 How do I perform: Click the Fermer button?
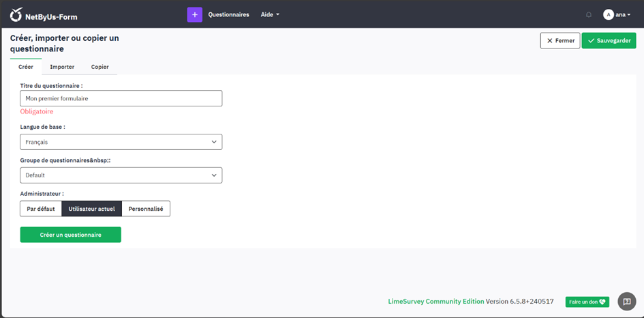(559, 41)
